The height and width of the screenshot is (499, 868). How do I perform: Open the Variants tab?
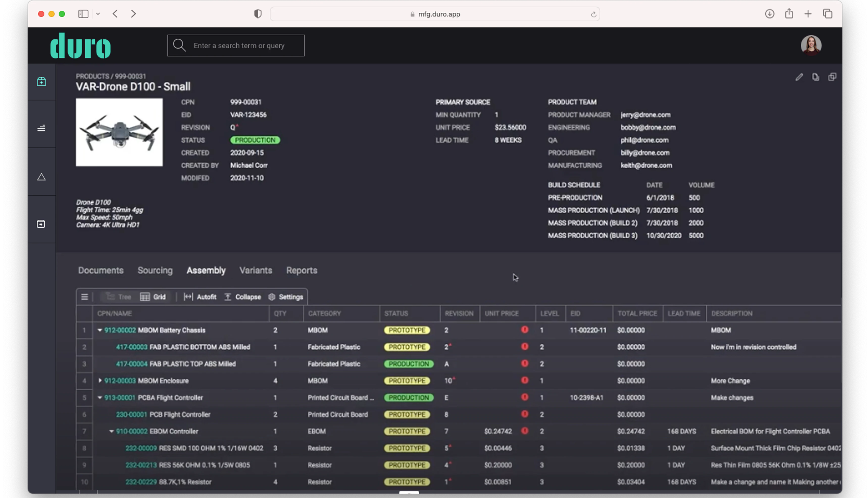[x=256, y=270]
